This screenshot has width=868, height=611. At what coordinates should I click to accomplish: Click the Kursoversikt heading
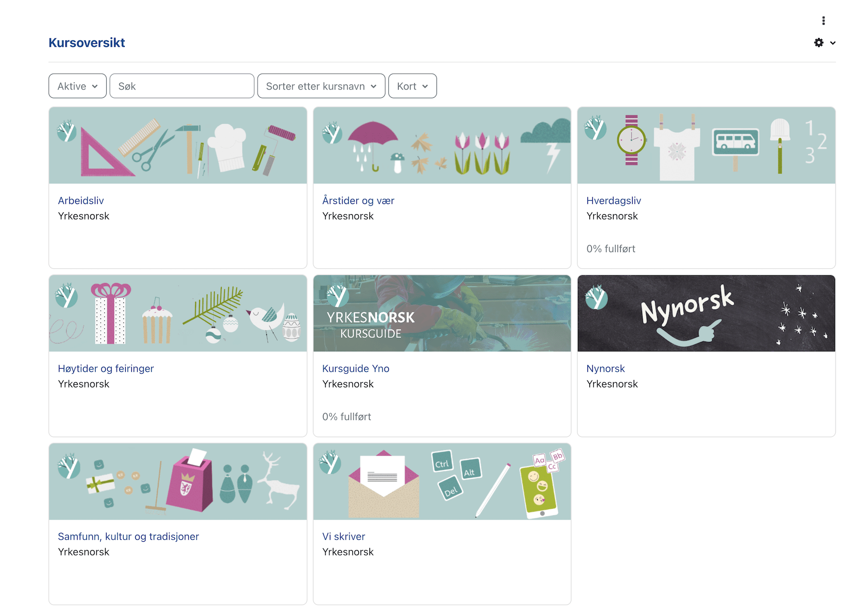[87, 43]
